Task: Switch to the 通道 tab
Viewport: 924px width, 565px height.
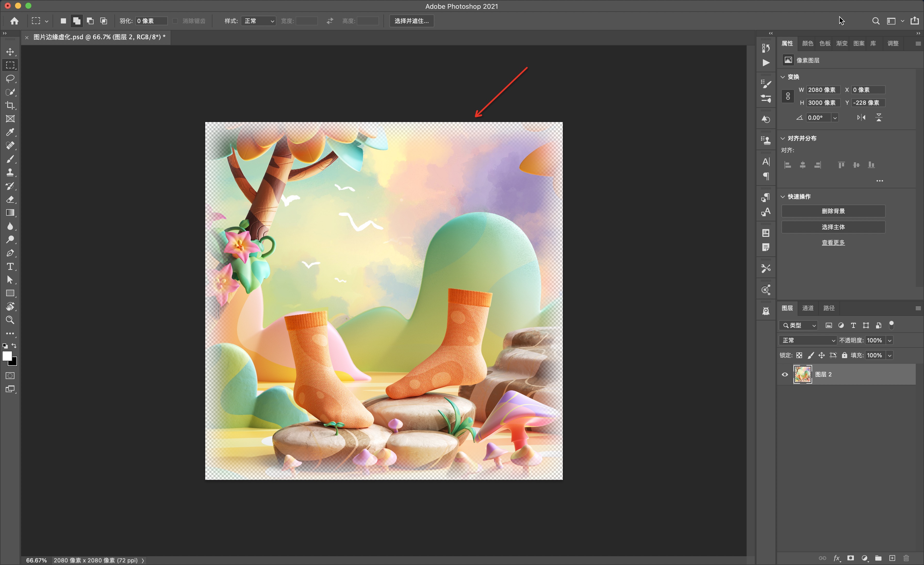Action: click(808, 308)
